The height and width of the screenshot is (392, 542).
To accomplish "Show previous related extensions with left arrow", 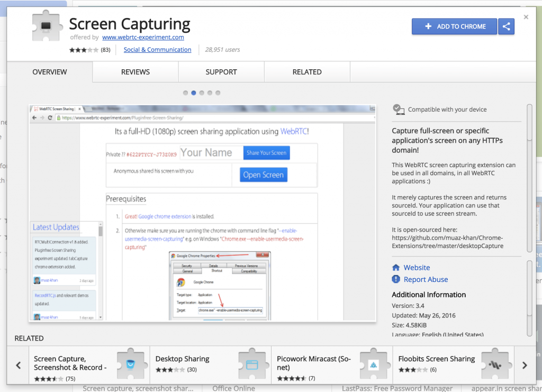I will [x=19, y=365].
